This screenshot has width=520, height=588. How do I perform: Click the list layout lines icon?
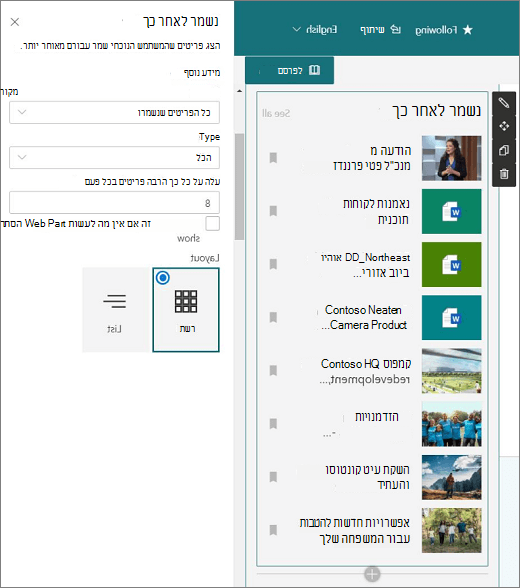[115, 301]
